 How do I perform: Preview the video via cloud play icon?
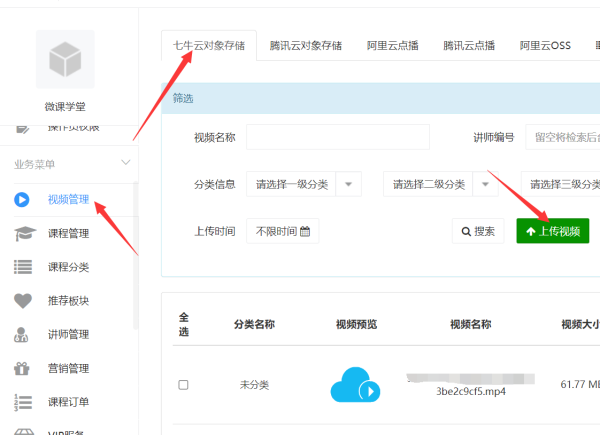click(355, 384)
